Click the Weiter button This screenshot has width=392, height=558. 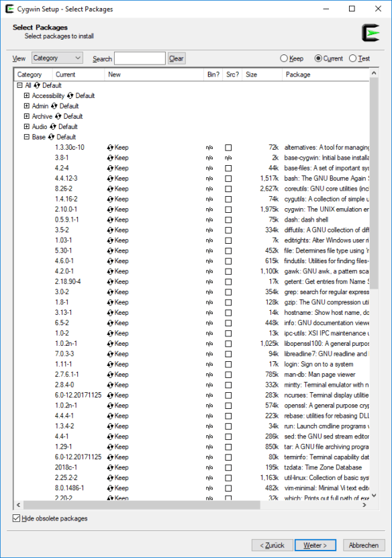coord(315,545)
